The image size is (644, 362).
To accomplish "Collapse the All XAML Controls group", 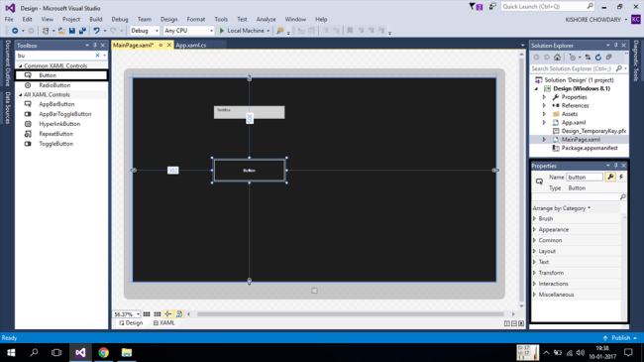I will tap(20, 94).
